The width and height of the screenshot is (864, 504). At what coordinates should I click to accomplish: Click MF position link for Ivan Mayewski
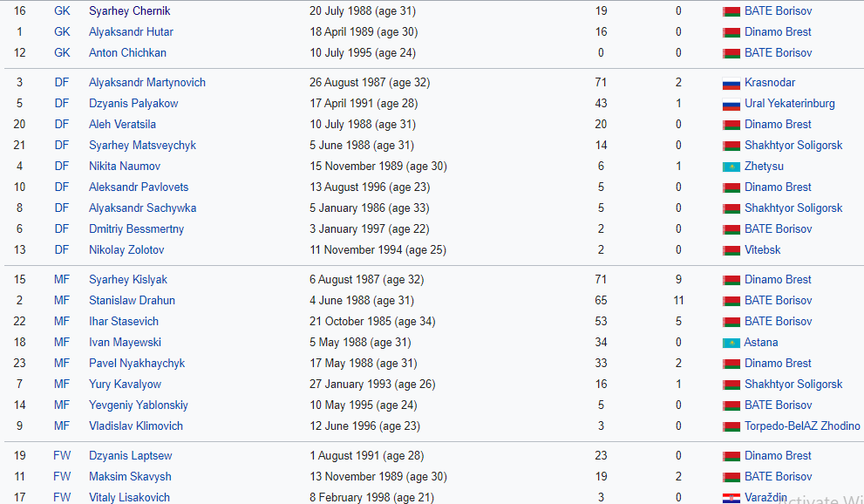click(x=62, y=343)
